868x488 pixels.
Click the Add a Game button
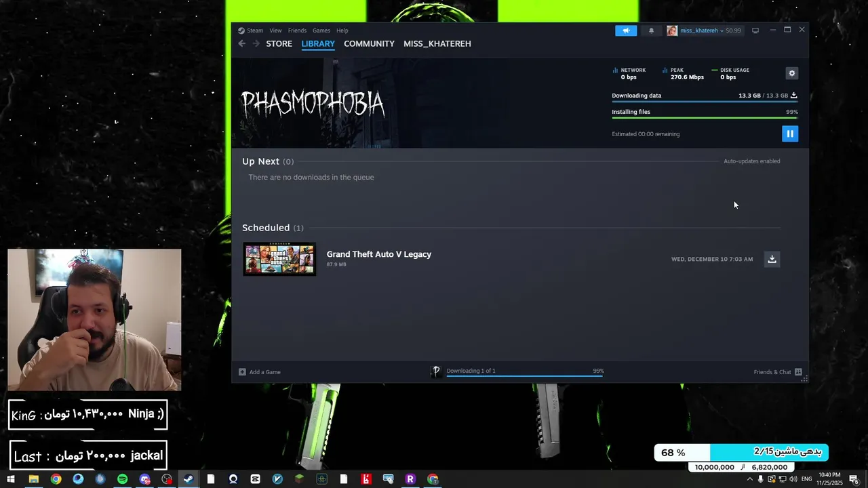coord(260,372)
